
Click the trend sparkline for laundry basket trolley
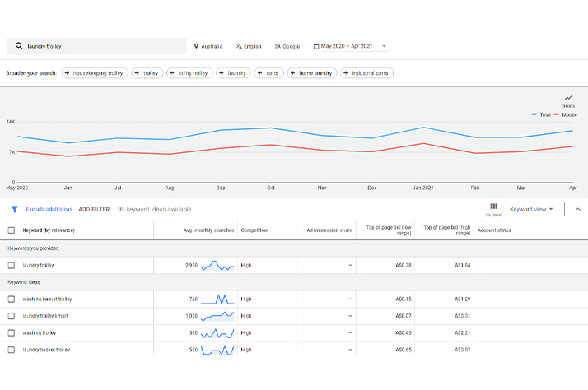click(x=217, y=350)
